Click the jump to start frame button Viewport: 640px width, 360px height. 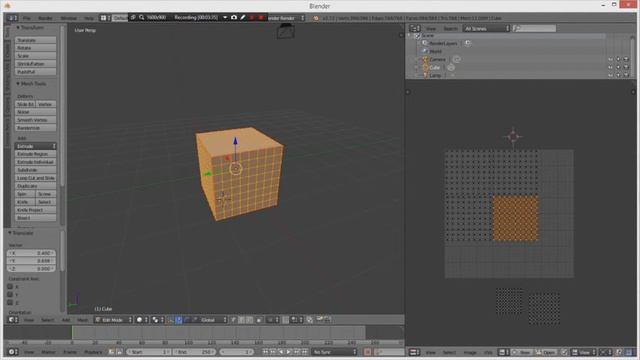click(x=265, y=352)
